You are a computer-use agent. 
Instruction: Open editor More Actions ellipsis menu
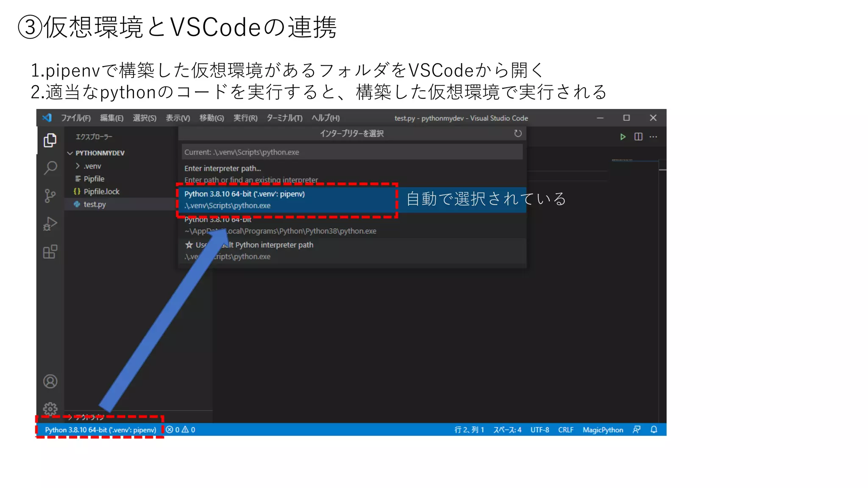coord(653,137)
